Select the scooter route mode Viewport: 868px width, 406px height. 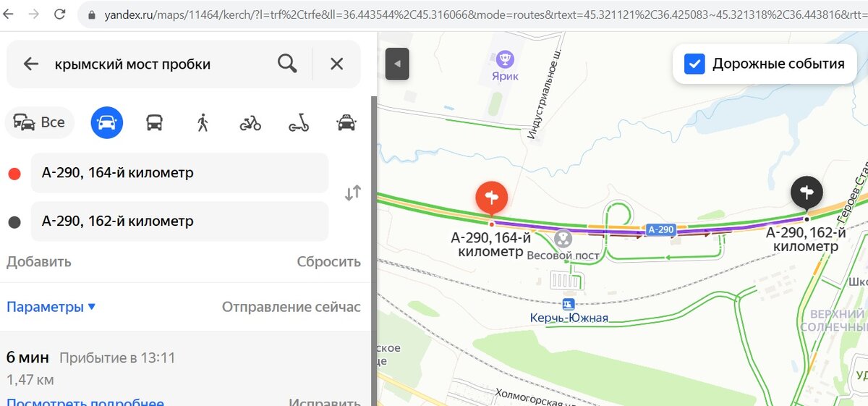pos(299,123)
